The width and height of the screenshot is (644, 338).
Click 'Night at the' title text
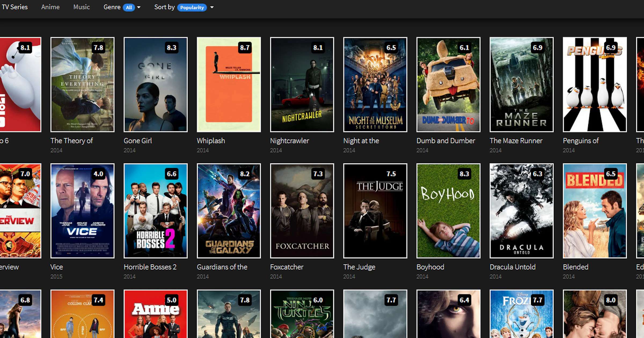(361, 141)
